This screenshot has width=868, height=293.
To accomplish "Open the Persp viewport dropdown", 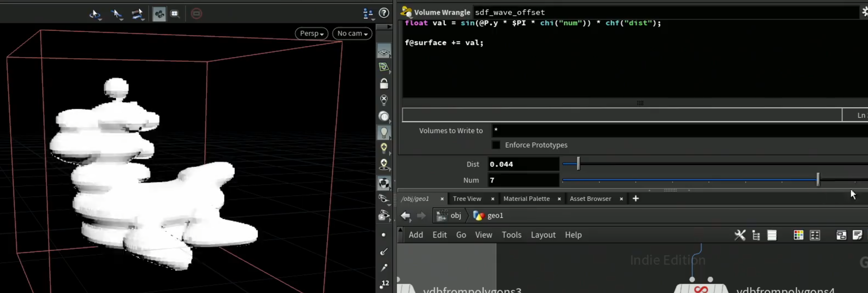I will click(x=311, y=33).
